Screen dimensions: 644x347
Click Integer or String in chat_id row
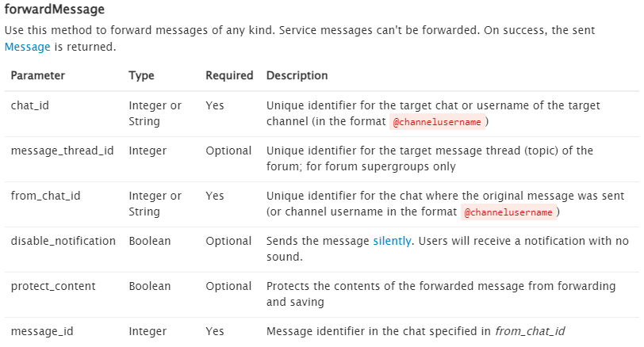(155, 113)
